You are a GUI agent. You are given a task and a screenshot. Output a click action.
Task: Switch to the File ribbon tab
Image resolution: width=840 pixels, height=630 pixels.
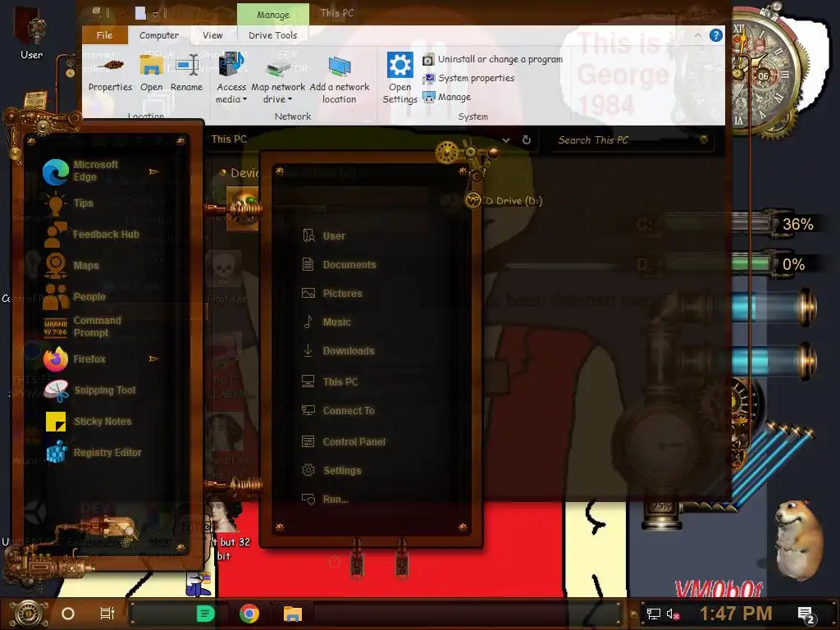(x=104, y=34)
